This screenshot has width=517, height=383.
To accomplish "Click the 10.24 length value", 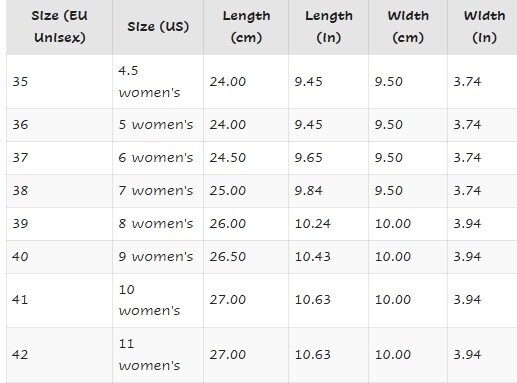I will tap(329, 224).
